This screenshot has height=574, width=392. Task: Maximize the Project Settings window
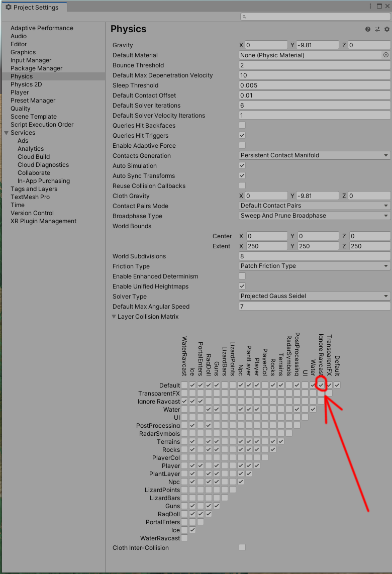click(x=379, y=6)
